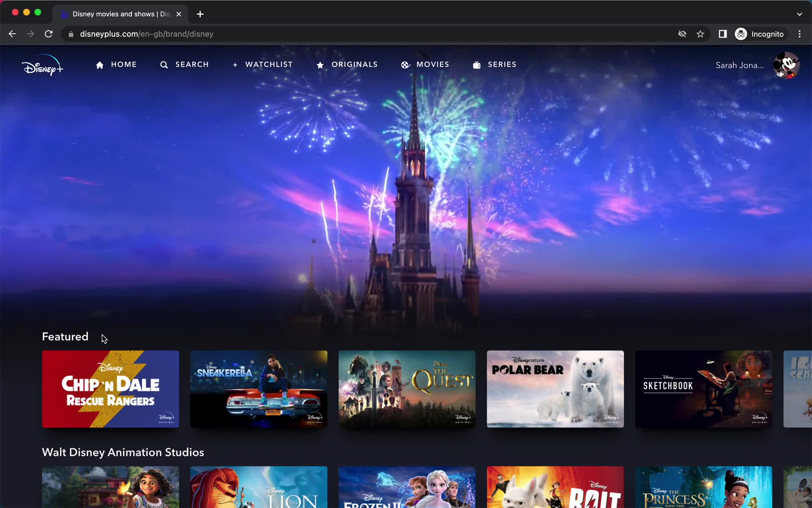Click the Incognito profile button

click(760, 34)
